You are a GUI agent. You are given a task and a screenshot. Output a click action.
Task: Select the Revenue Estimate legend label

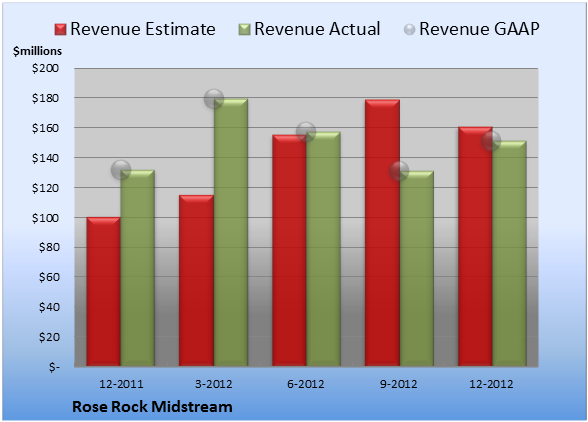pos(143,29)
